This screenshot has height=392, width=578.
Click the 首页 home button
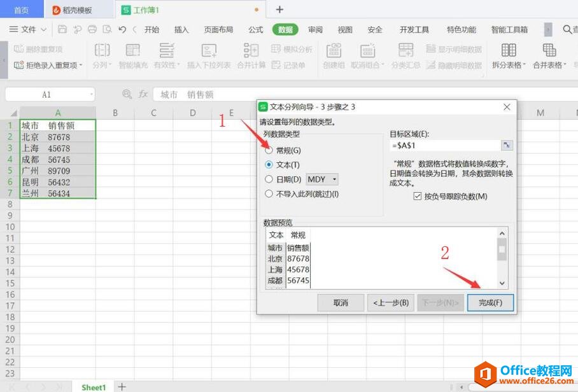click(x=22, y=10)
